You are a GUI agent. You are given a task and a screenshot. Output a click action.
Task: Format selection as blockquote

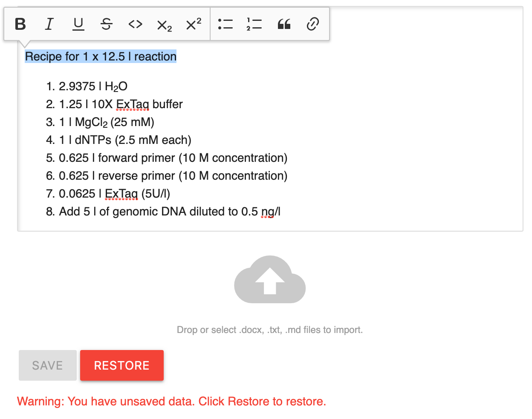coord(283,24)
